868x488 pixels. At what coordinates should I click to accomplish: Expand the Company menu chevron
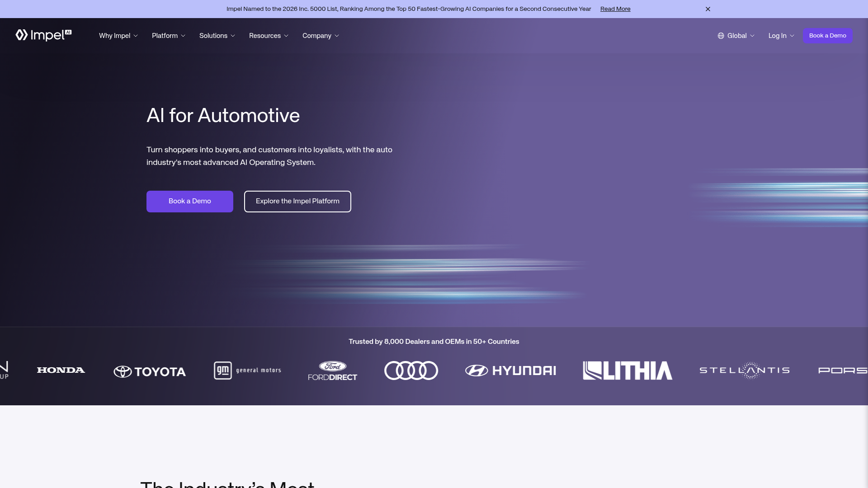point(337,36)
